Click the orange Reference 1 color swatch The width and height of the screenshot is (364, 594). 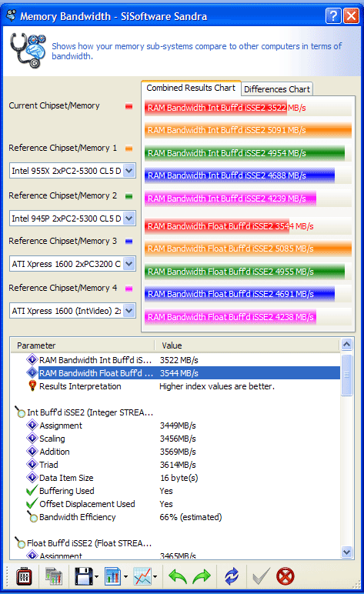[x=129, y=148]
